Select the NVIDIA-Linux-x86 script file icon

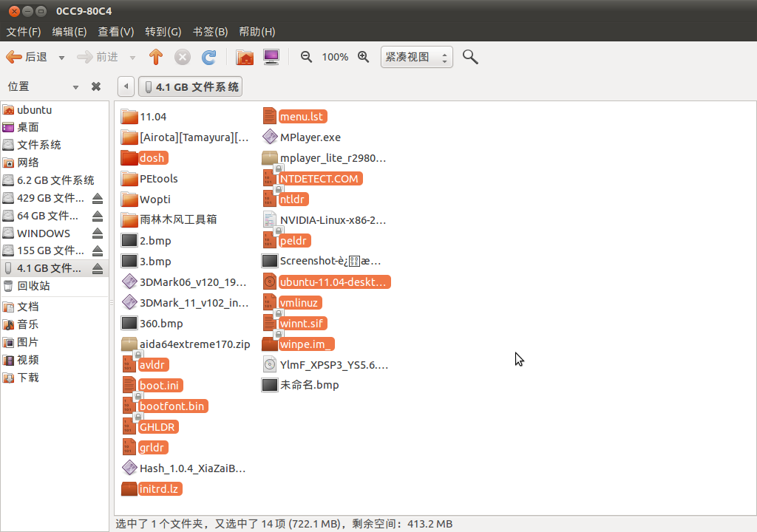(x=270, y=219)
